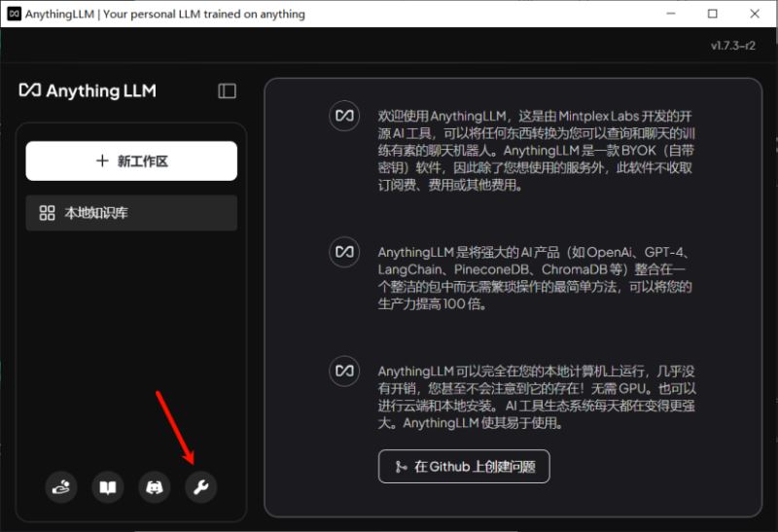Viewport: 778px width, 532px height.
Task: Click 在 Github 上创建问题 button
Action: point(464,467)
